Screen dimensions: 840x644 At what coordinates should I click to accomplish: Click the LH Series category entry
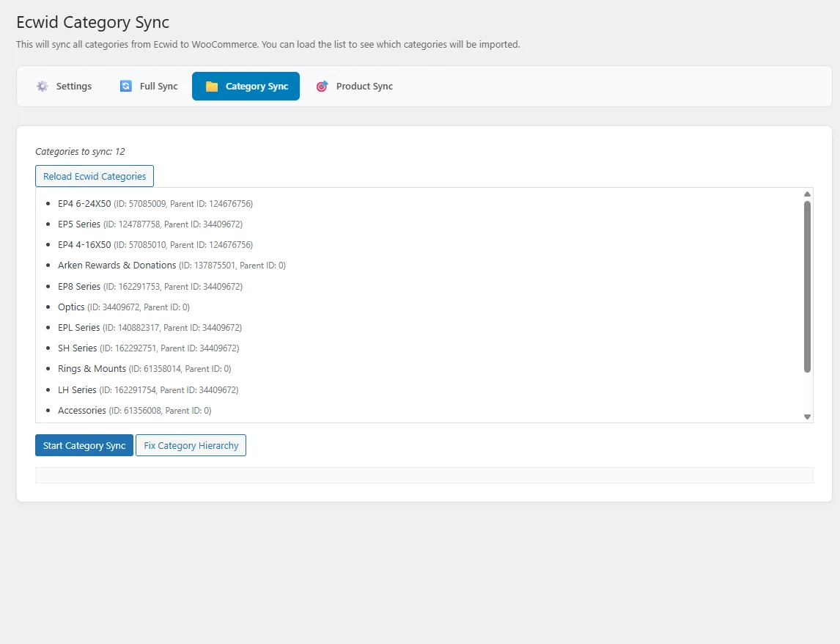[x=148, y=389]
